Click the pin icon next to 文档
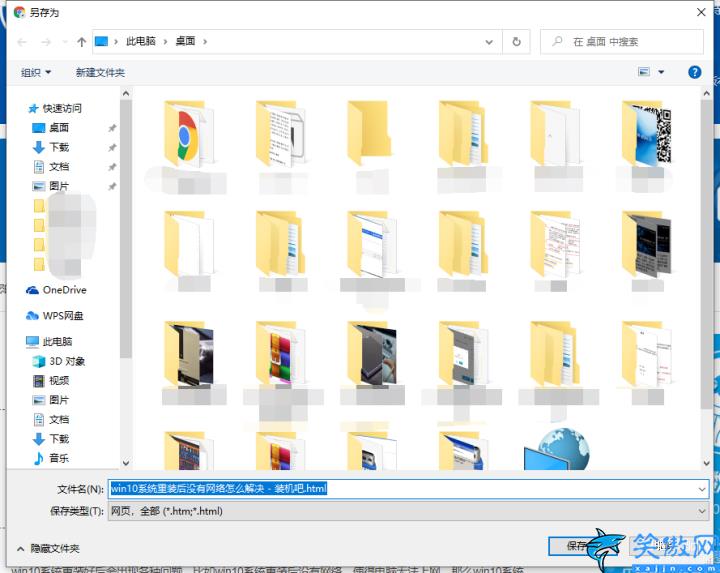 (112, 167)
